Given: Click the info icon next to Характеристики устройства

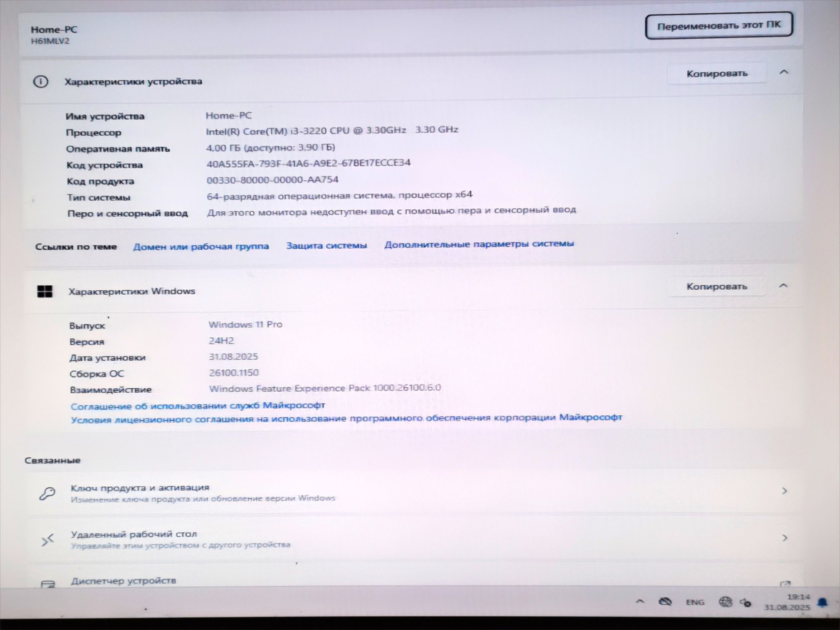Looking at the screenshot, I should point(40,81).
